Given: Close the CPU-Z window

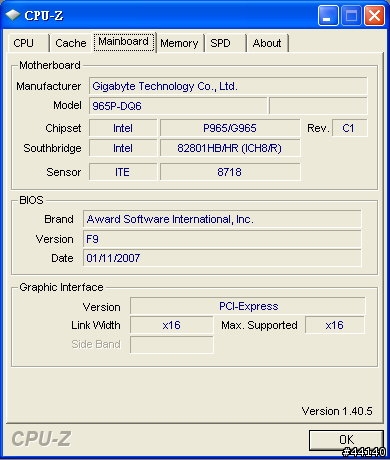Looking at the screenshot, I should pos(374,15).
